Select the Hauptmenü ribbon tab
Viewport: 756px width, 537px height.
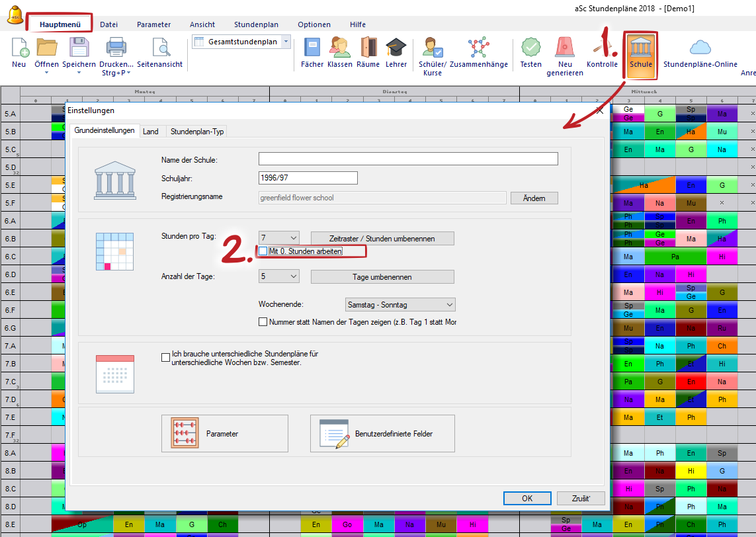point(60,24)
